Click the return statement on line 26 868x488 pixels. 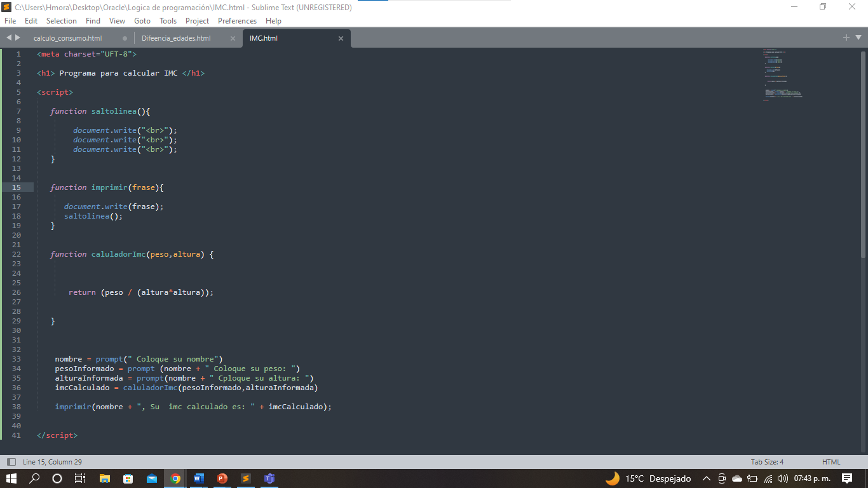coord(141,292)
